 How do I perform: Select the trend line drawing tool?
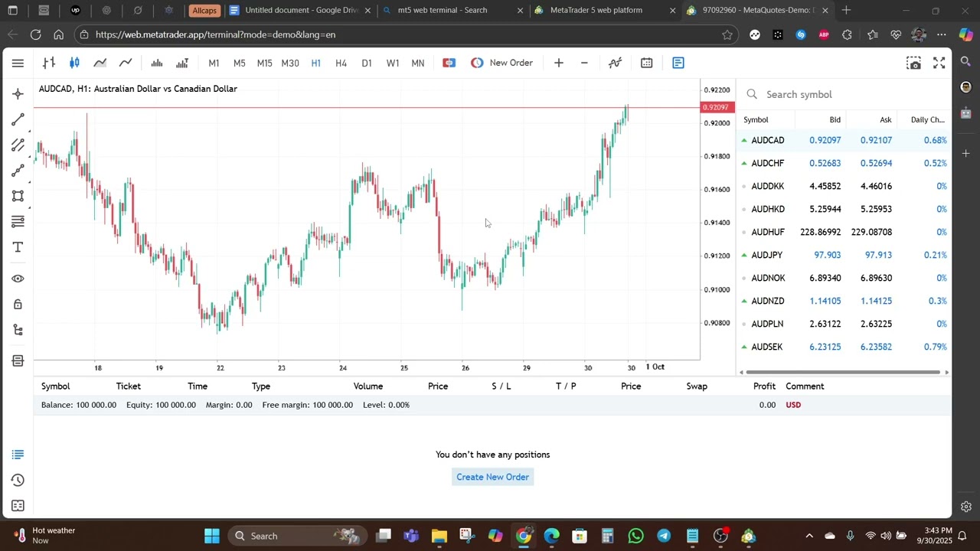18,119
